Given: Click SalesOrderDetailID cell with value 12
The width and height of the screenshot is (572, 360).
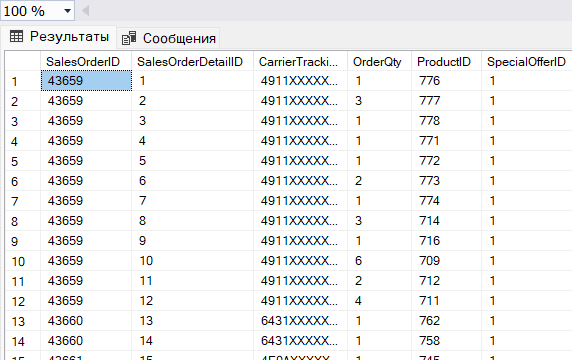Looking at the screenshot, I should click(193, 301).
